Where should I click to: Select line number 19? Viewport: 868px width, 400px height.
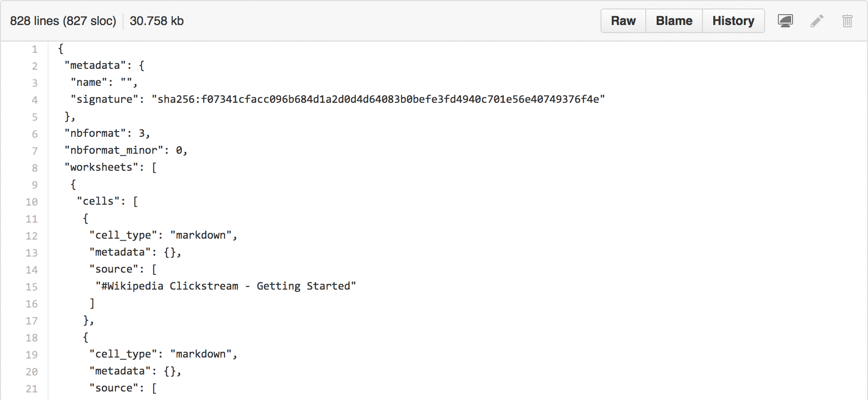pos(32,355)
